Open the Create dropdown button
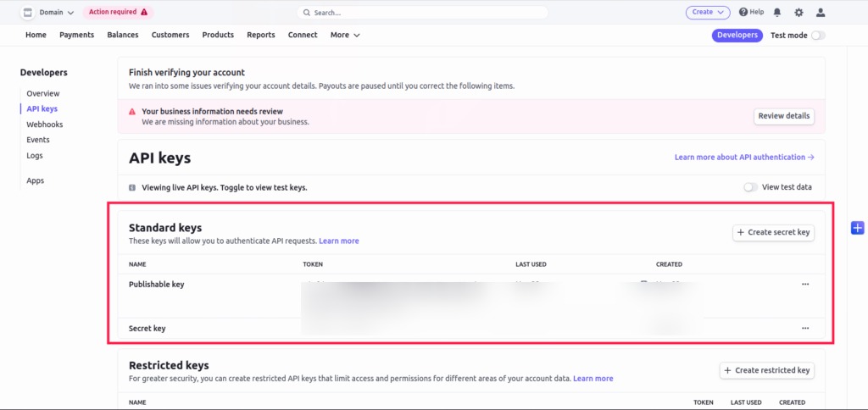The width and height of the screenshot is (868, 410). pyautogui.click(x=708, y=13)
